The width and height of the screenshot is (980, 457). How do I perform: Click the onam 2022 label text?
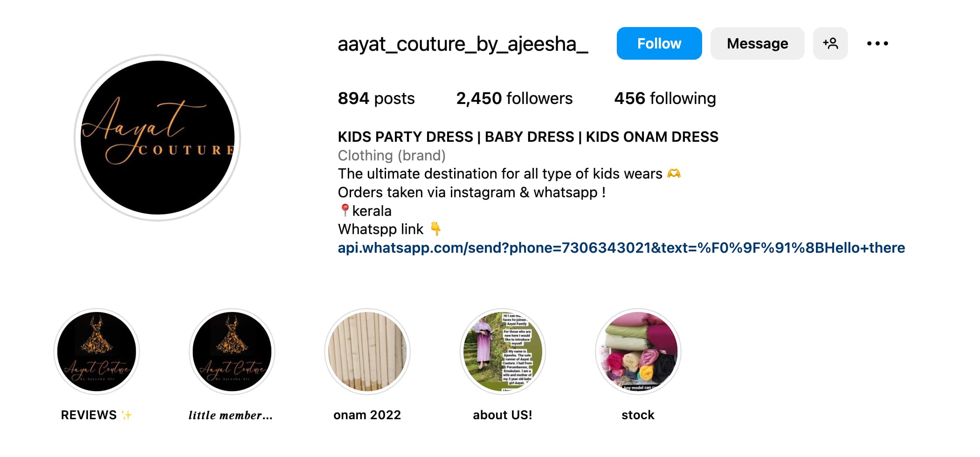point(367,415)
